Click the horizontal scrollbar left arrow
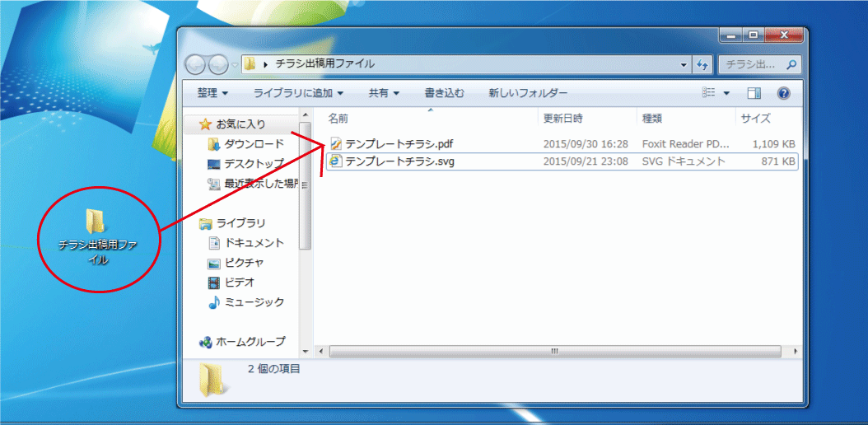The image size is (868, 425). (x=320, y=352)
